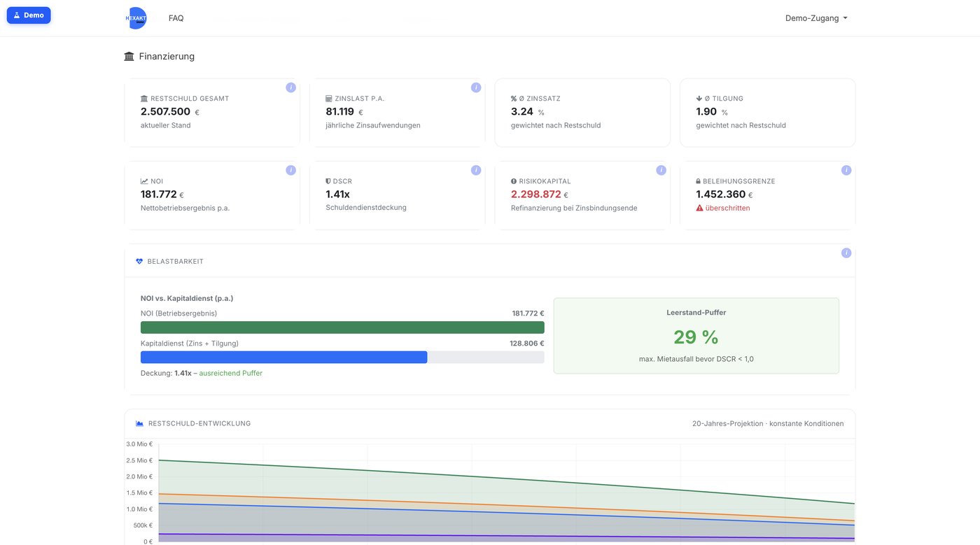Viewport: 980px width, 545px height.
Task: Click the heartbeat icon beside Belastbarkeit
Action: point(139,261)
